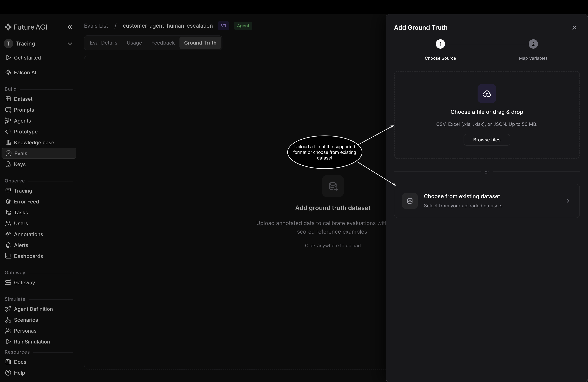Collapse the sidebar with double-chevron icon
This screenshot has height=382, width=588.
point(70,27)
